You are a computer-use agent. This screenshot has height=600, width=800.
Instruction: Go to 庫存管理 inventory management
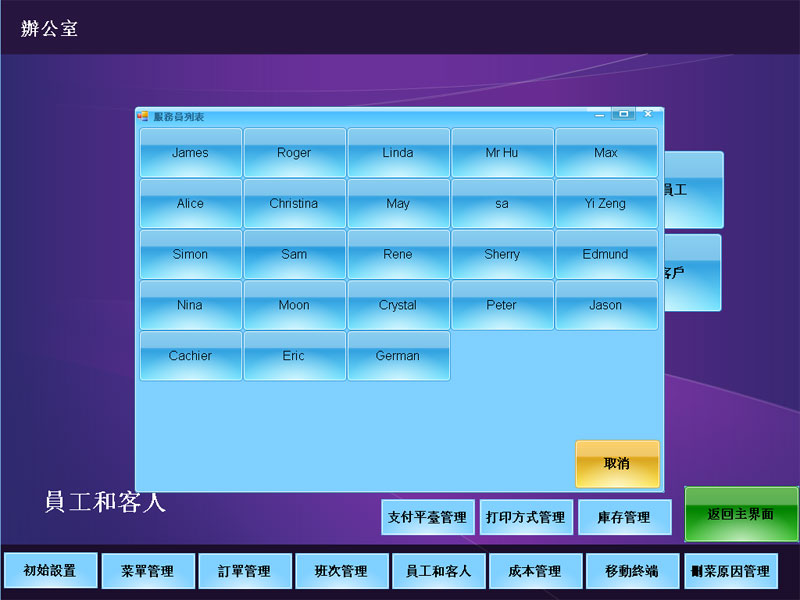624,517
